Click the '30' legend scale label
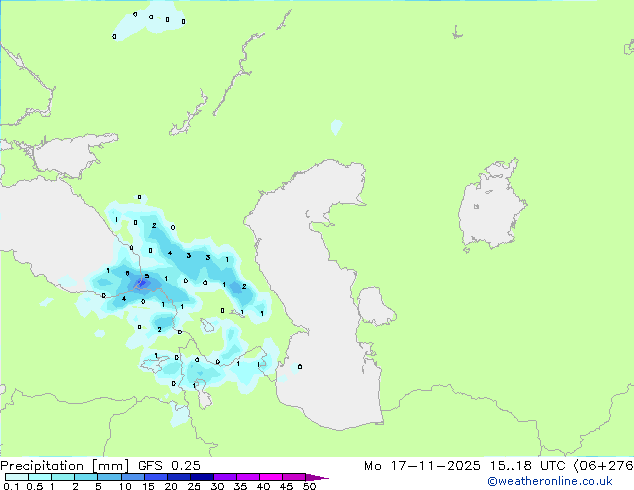The image size is (634, 490). [x=217, y=486]
